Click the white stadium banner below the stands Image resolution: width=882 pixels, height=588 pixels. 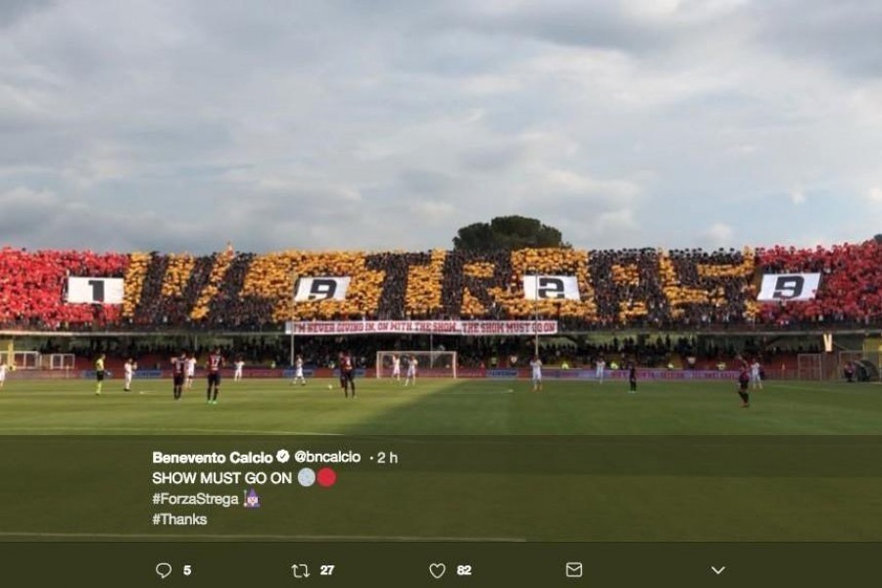click(420, 327)
